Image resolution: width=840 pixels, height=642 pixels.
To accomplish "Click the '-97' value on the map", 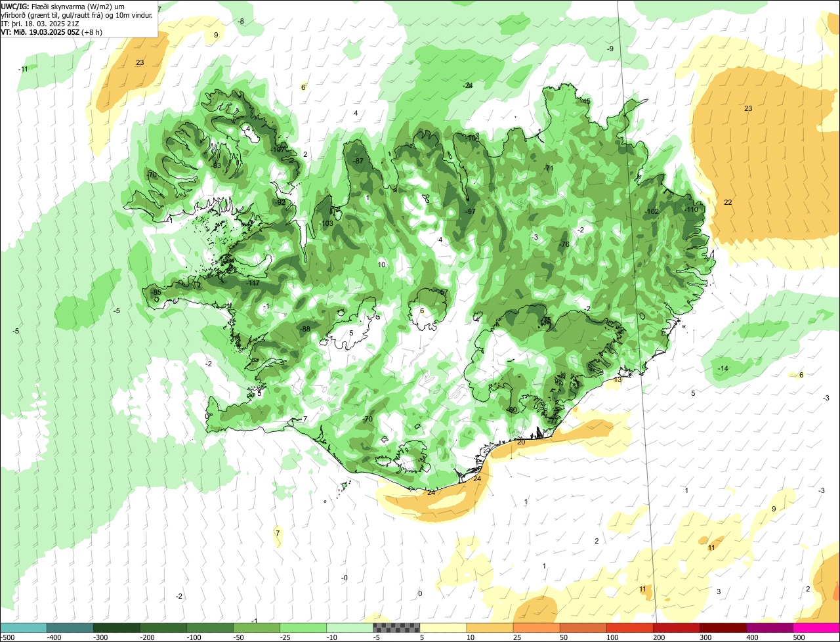I will [470, 211].
